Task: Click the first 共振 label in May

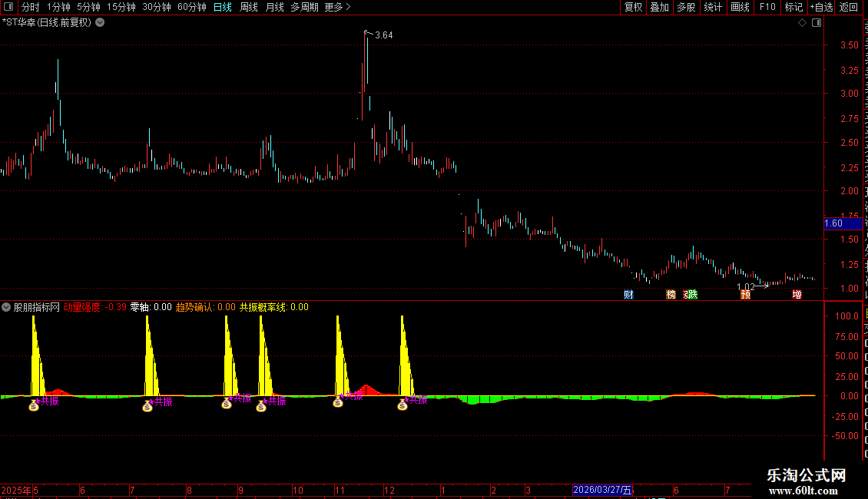Action: [50, 401]
